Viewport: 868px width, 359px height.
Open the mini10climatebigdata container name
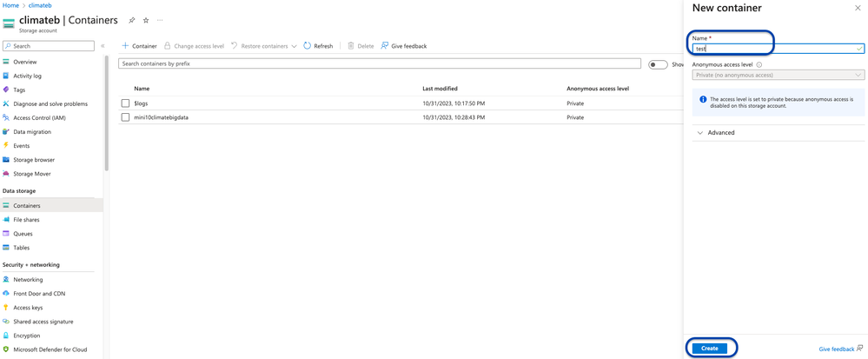[161, 116]
